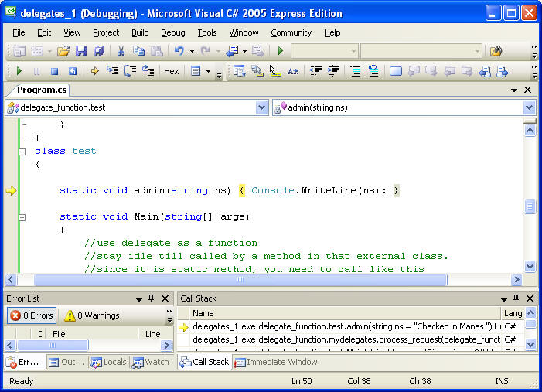The image size is (542, 392).
Task: Close the Program.cs document tab
Action: [x=528, y=90]
